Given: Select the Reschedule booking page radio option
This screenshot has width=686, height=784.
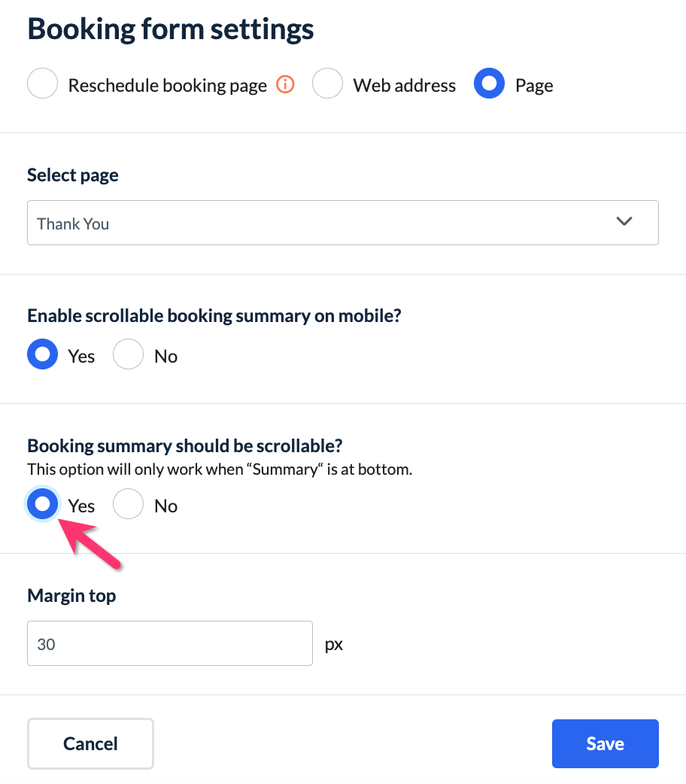Looking at the screenshot, I should (43, 84).
